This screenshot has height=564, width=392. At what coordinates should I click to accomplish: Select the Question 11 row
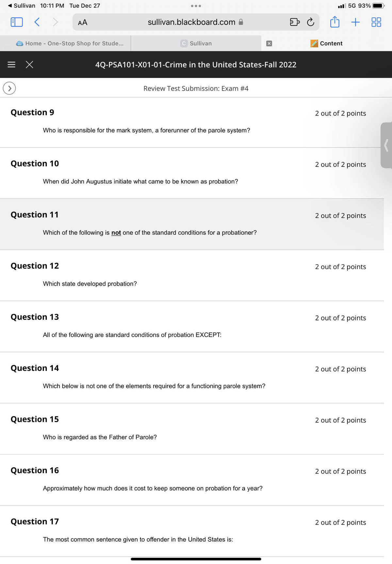coord(192,224)
